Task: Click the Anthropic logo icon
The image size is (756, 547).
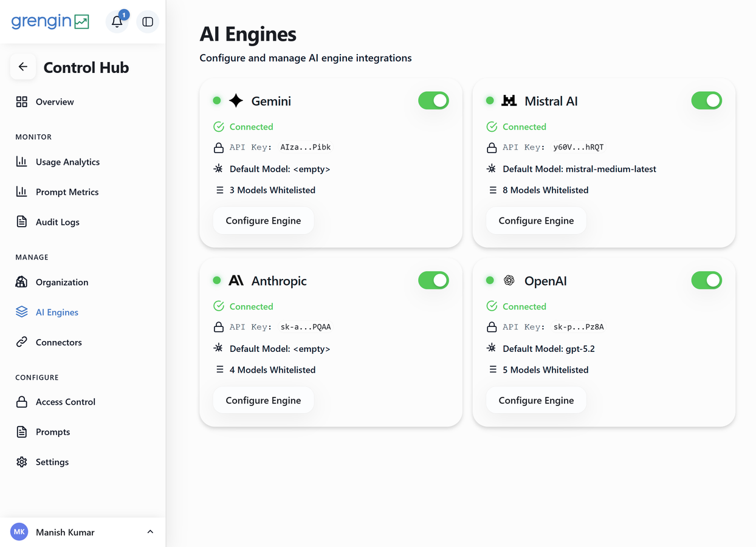Action: pos(236,281)
